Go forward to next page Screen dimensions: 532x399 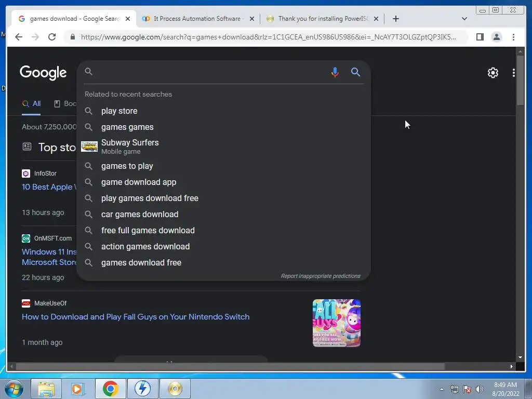(x=35, y=37)
